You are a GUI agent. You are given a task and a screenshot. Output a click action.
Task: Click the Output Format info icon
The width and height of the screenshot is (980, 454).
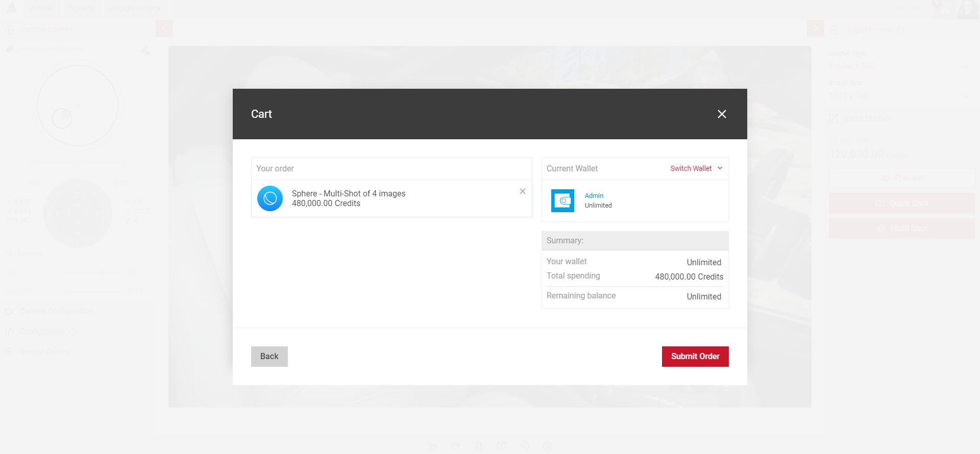coord(901,30)
